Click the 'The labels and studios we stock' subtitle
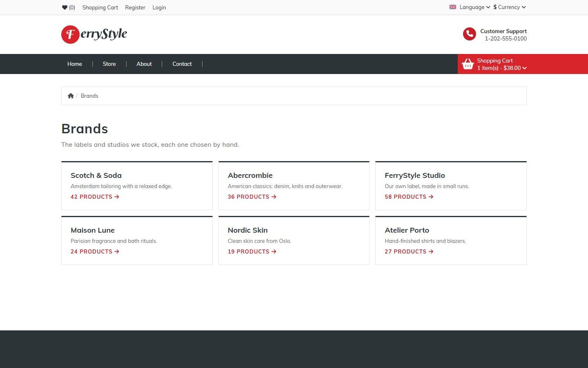Image resolution: width=588 pixels, height=368 pixels. [150, 145]
